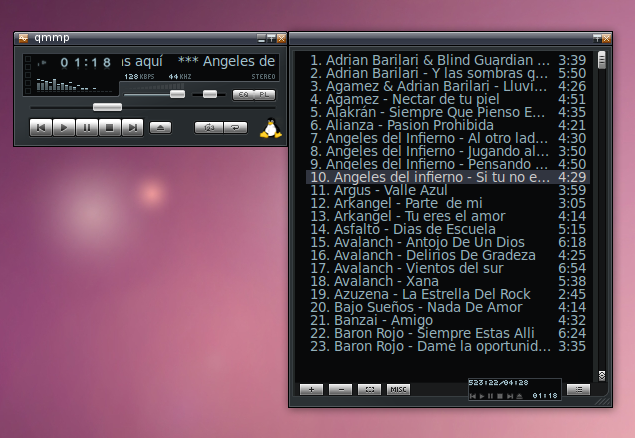
Task: Click the mini Stop icon in playlist footer
Action: click(x=500, y=396)
